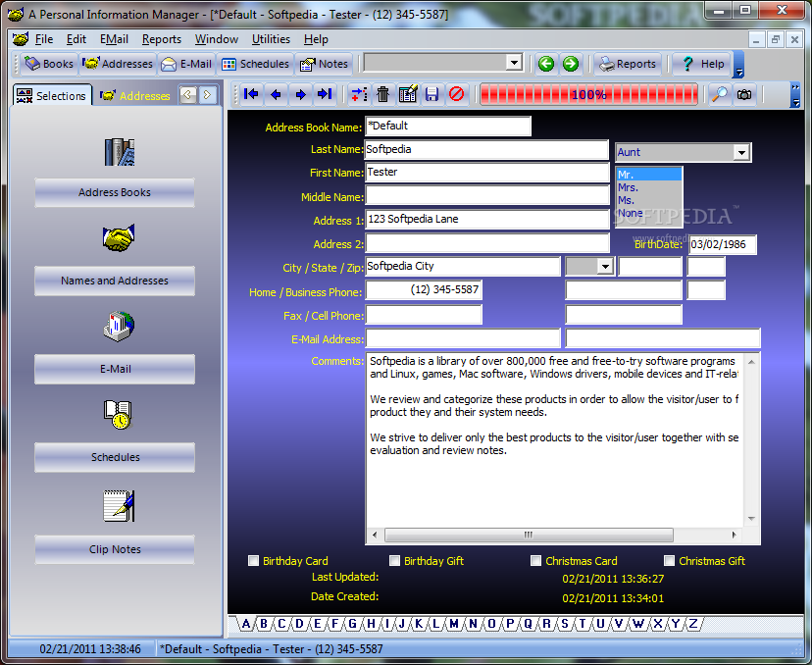812x665 pixels.
Task: Click the camera icon in toolbar
Action: click(x=744, y=94)
